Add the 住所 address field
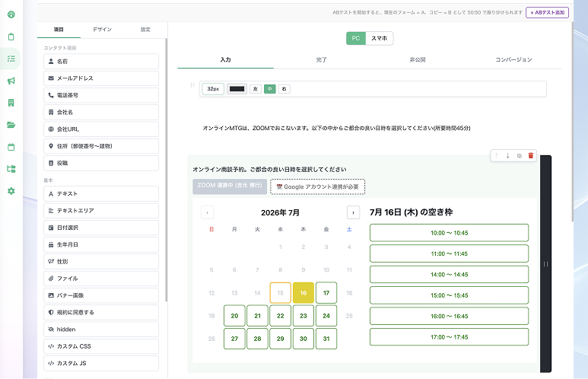 pos(101,146)
